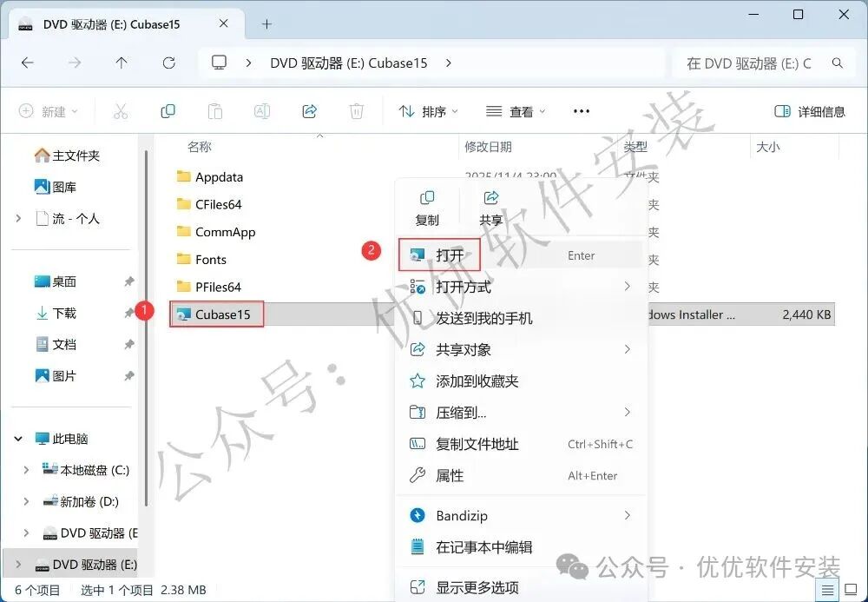Image resolution: width=868 pixels, height=602 pixels.
Task: Open the 新建 dropdown
Action: (x=49, y=111)
